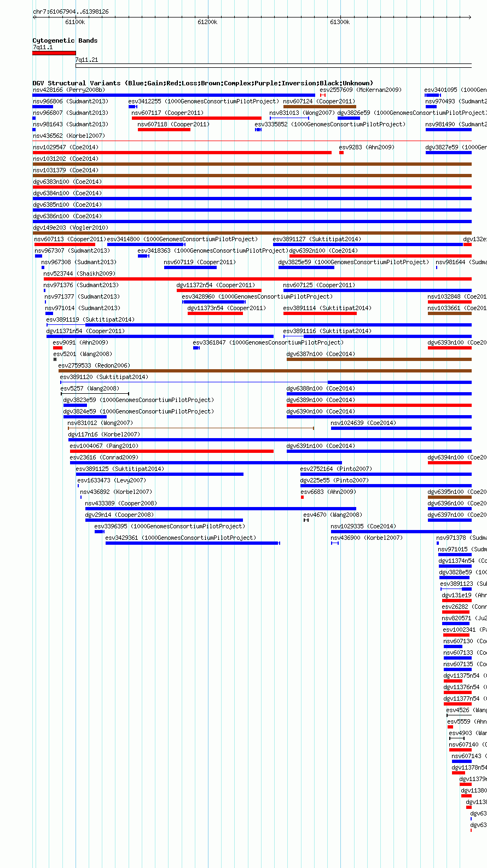Image resolution: width=487 pixels, height=868 pixels.
Task: Select variant dgv3826e59 label
Action: 411,113
